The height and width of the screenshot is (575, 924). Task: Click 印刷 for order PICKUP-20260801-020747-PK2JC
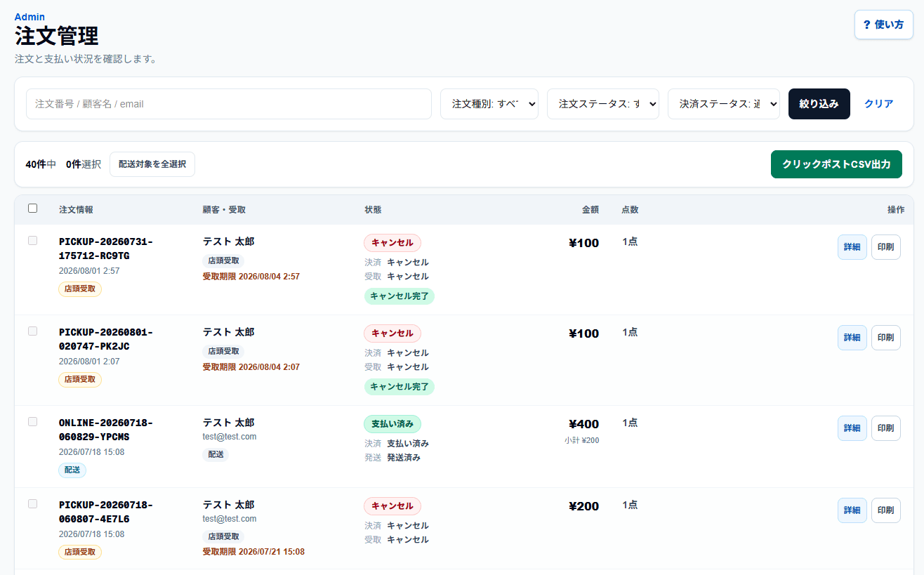[x=886, y=338]
